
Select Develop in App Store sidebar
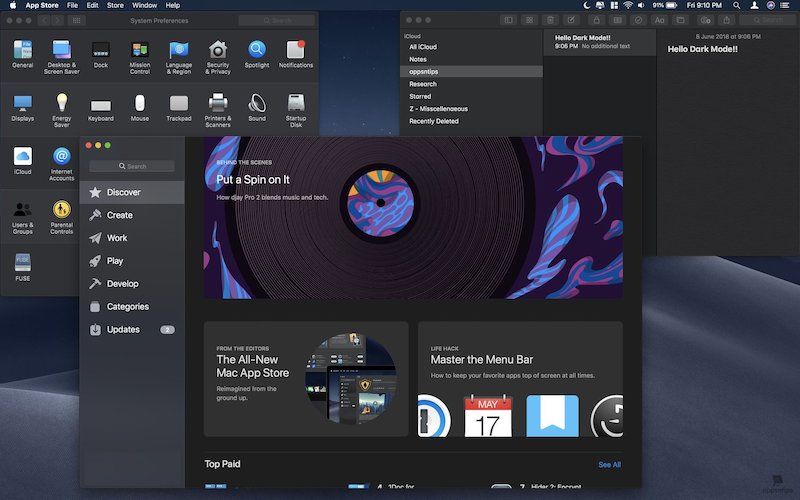(x=122, y=284)
